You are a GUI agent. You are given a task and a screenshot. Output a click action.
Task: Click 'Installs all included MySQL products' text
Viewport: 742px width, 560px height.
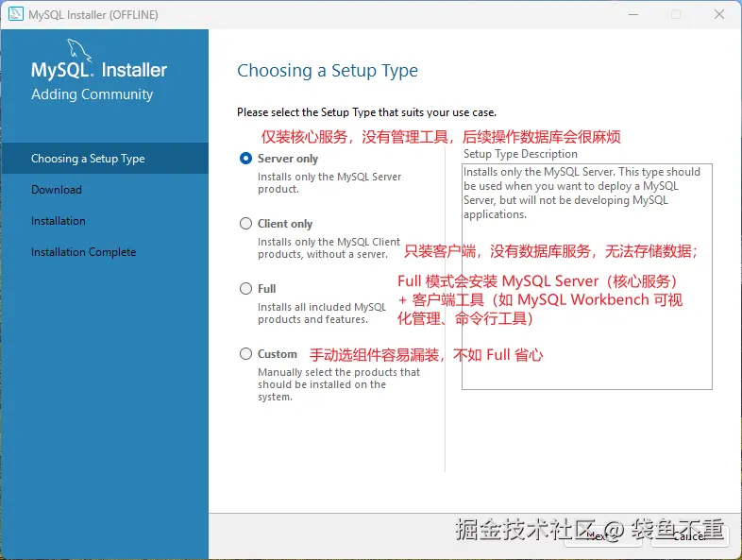click(x=322, y=313)
